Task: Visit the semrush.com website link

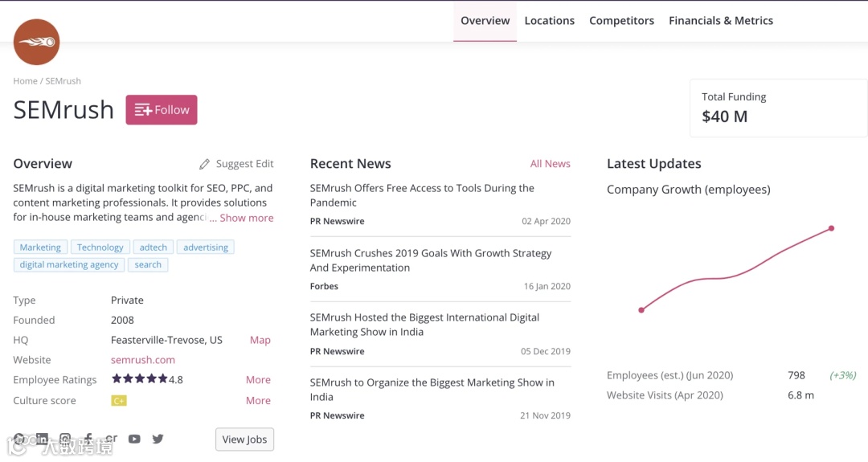Action: click(143, 360)
